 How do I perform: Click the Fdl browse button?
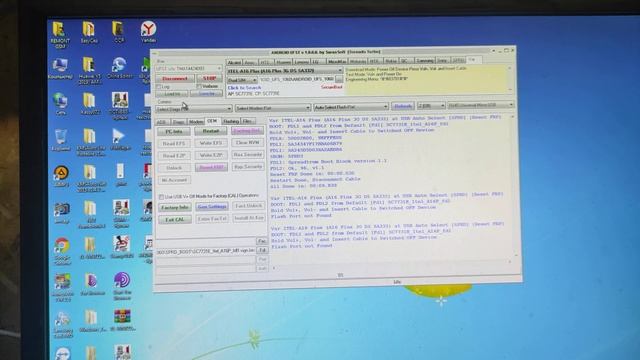coord(262,250)
